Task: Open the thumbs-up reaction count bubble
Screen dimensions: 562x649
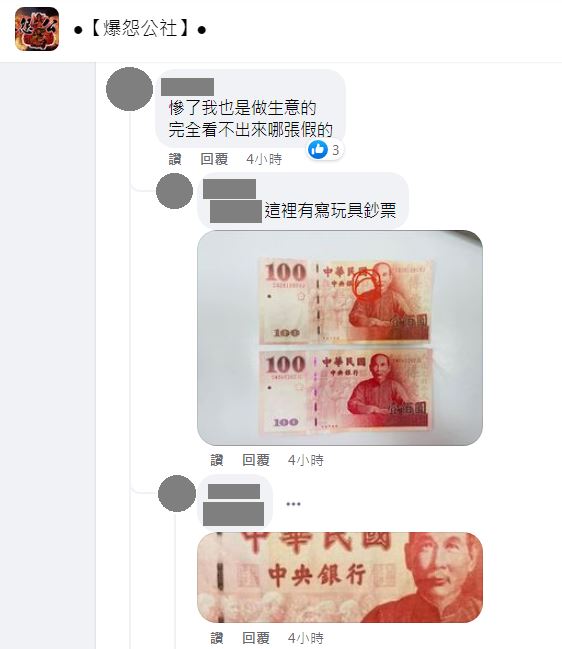Action: (325, 150)
